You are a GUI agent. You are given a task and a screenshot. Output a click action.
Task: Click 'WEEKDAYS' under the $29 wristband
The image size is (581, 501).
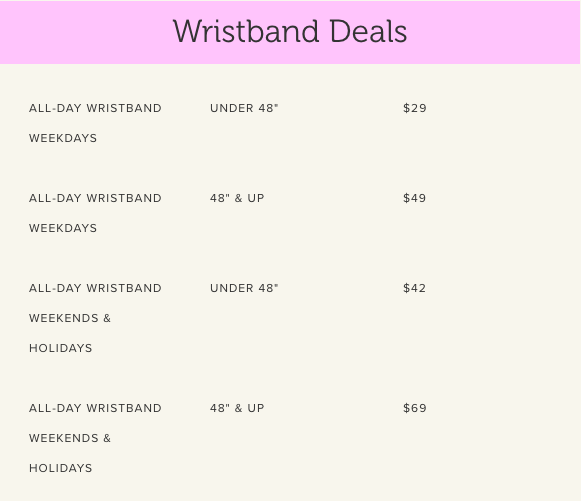[x=63, y=138]
